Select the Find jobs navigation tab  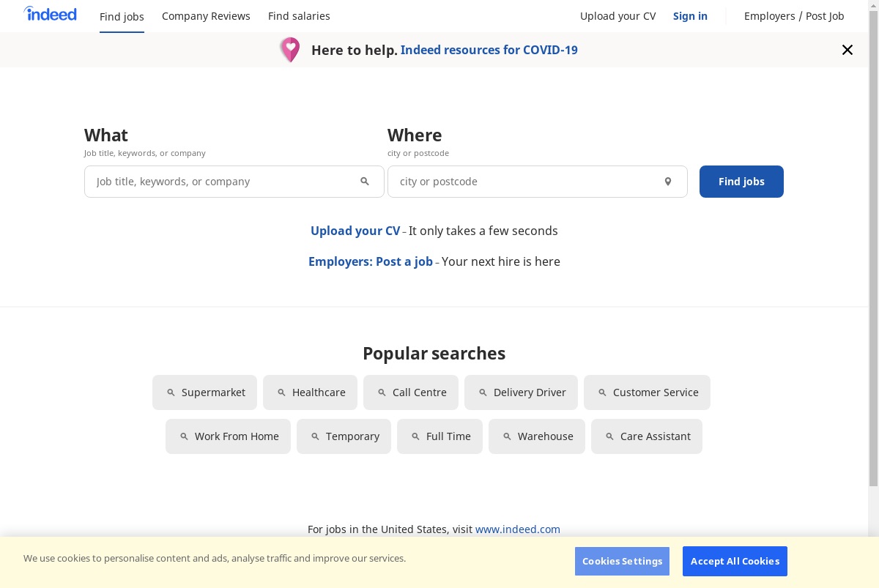coord(122,17)
